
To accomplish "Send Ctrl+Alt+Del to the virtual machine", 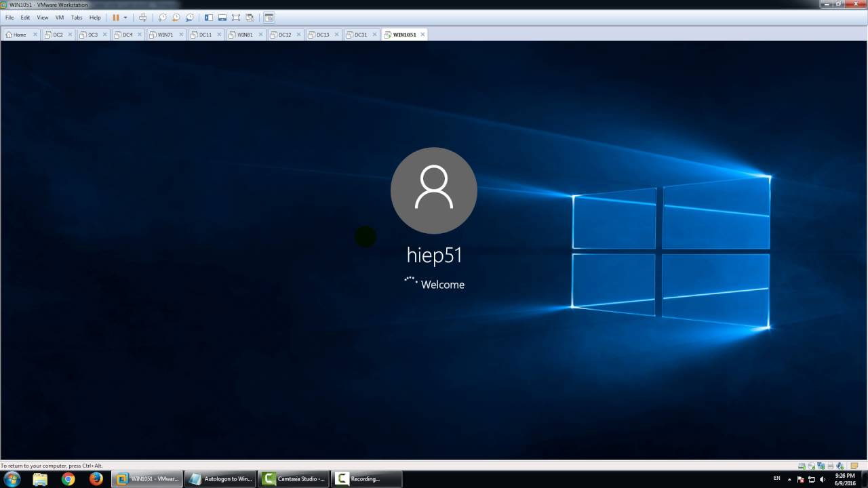I will (x=142, y=18).
